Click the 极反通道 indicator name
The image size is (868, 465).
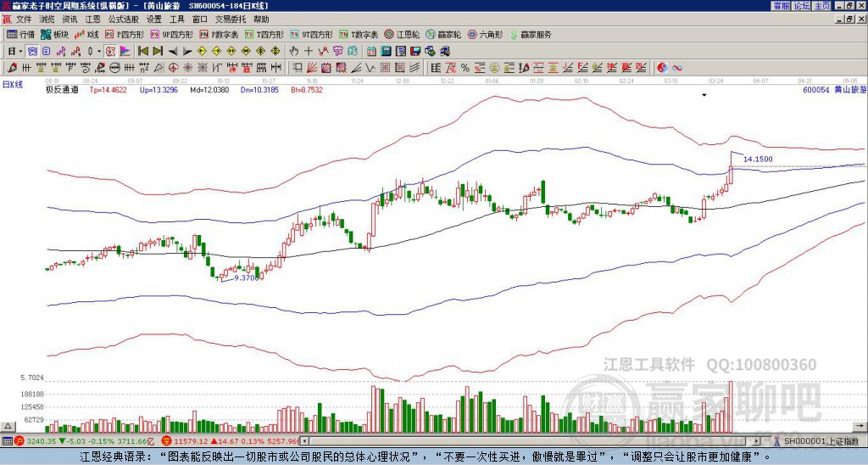62,89
